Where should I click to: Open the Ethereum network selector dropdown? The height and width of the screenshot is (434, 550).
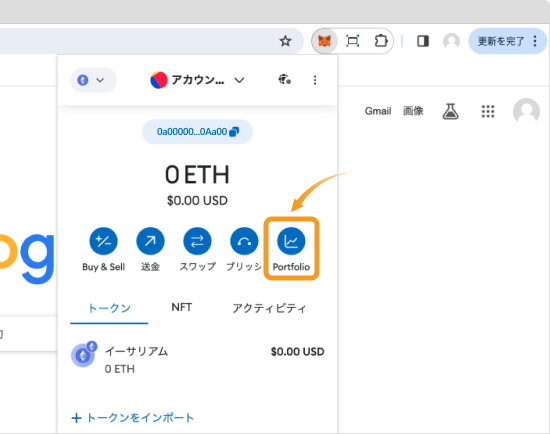tap(93, 80)
